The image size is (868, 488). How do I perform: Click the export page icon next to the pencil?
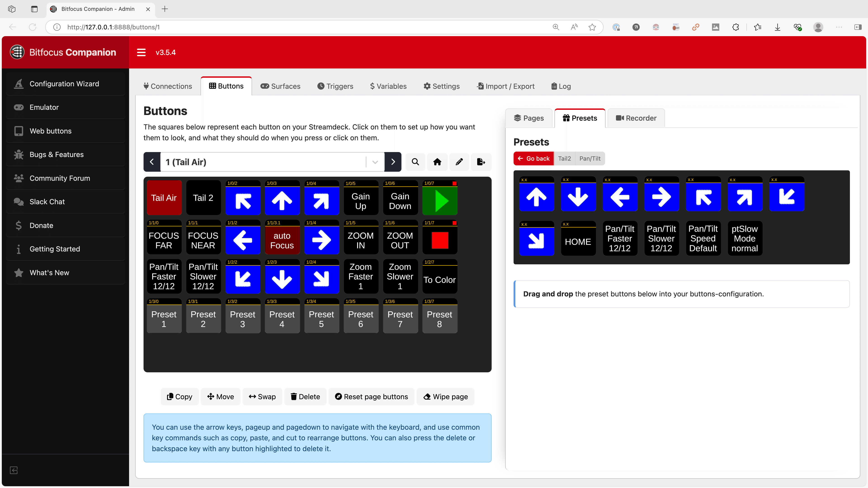[481, 162]
